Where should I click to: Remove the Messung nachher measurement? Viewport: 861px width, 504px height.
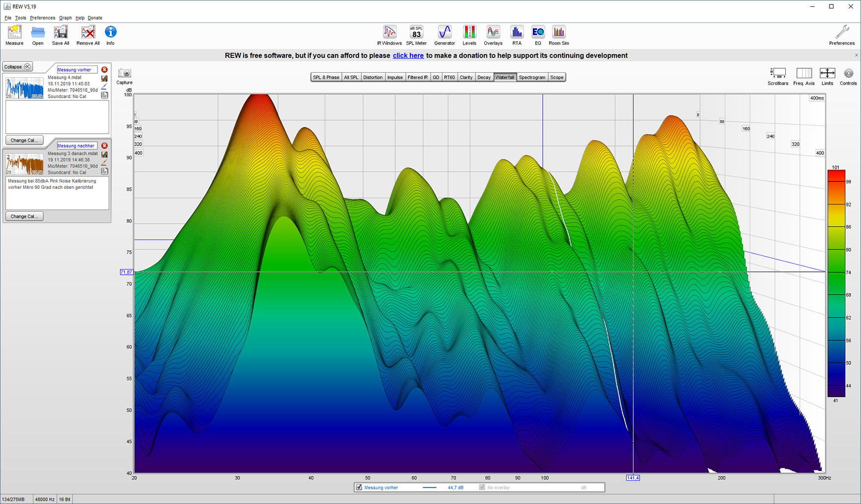104,146
